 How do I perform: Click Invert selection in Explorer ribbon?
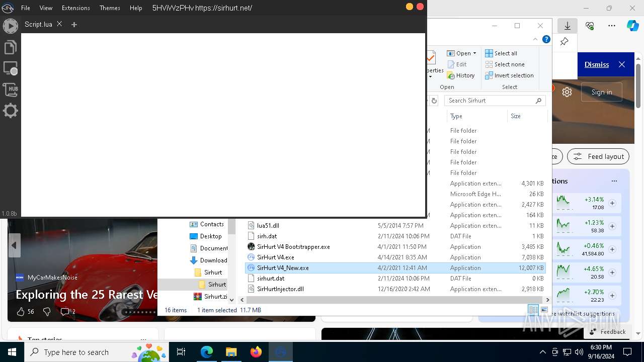(x=509, y=75)
